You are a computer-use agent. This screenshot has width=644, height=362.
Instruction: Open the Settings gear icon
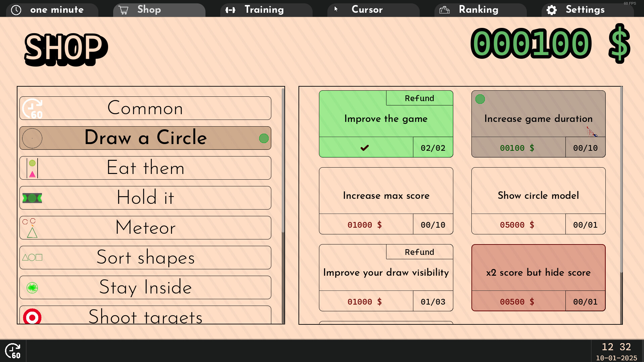[x=551, y=10]
